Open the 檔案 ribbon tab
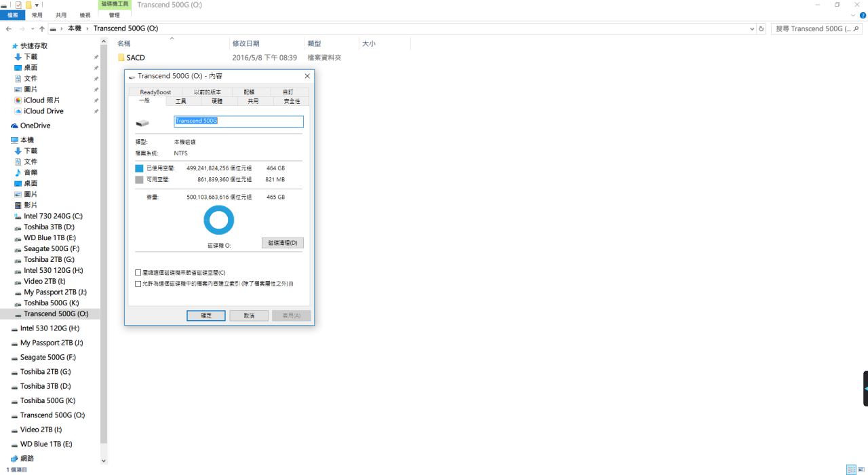This screenshot has height=475, width=868. tap(13, 15)
